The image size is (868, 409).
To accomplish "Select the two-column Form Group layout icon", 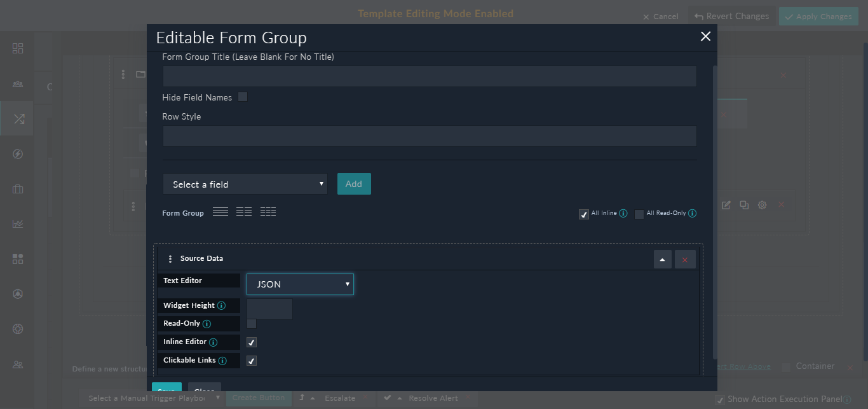I will coord(244,211).
